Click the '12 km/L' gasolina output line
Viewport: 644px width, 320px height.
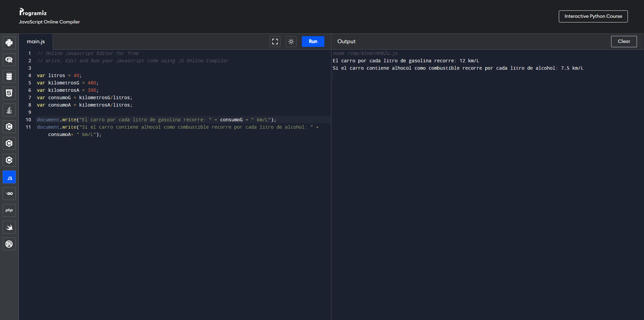tap(406, 61)
